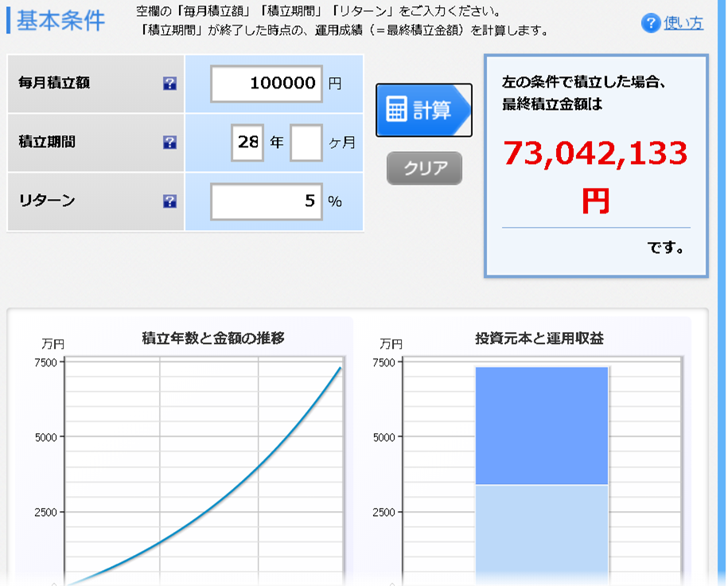Click the 積立期間 row label
728x586 pixels.
(47, 142)
